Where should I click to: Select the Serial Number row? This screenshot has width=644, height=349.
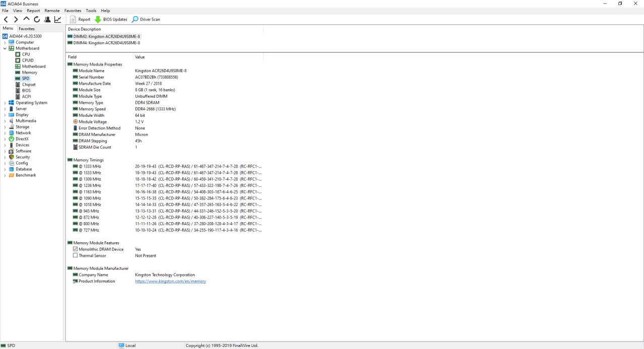(x=165, y=77)
